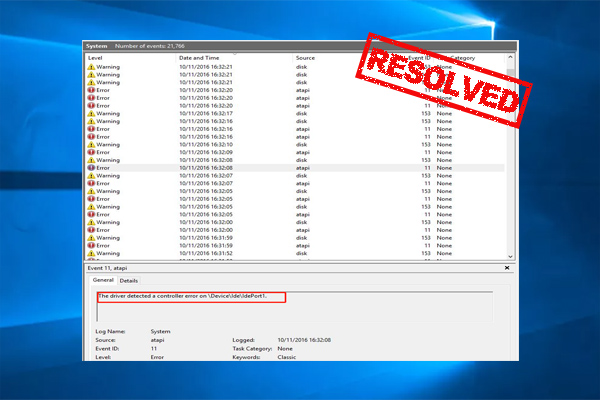
Task: Click the 'Event 11, atapi' pane title
Action: 107,268
